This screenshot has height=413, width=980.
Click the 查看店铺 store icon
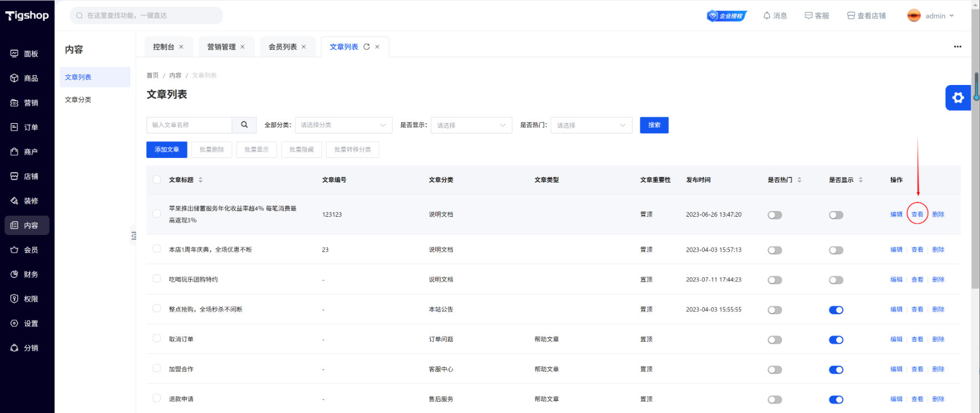(851, 15)
